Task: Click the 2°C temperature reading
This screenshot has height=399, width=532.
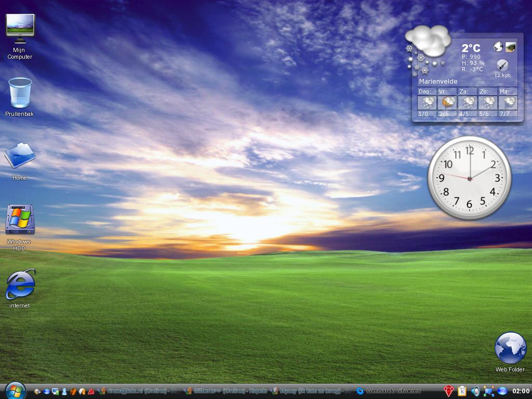Action: tap(471, 48)
